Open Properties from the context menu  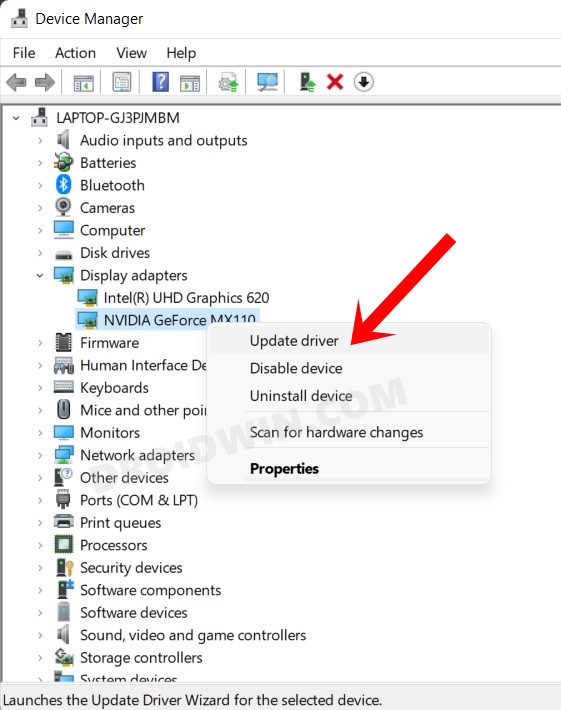349,468
